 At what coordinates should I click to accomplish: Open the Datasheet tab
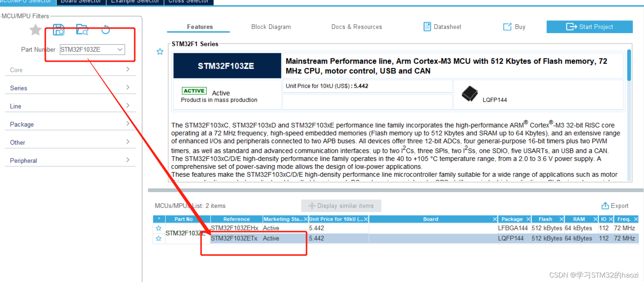tap(442, 27)
